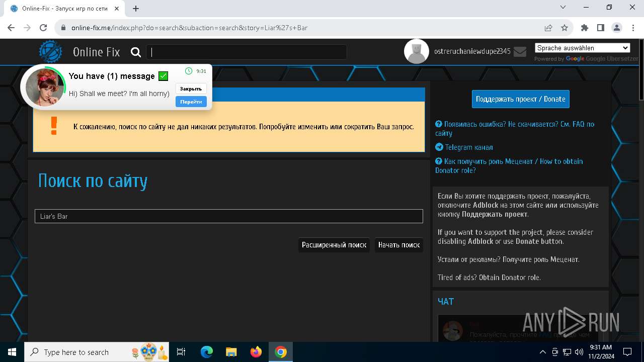Screen dimensions: 644x362
Task: Click the Поиск по сайту heading
Action: [93, 180]
